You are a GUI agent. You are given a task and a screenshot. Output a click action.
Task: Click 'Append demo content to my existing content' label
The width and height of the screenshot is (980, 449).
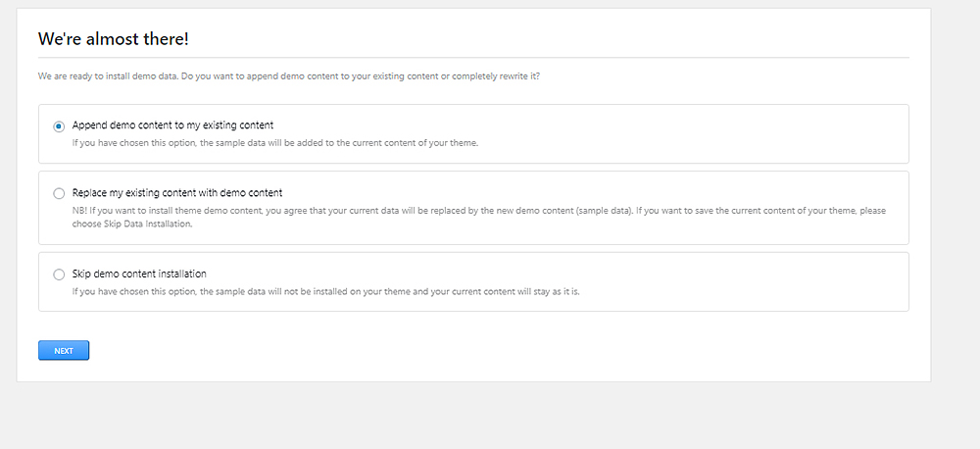point(172,125)
